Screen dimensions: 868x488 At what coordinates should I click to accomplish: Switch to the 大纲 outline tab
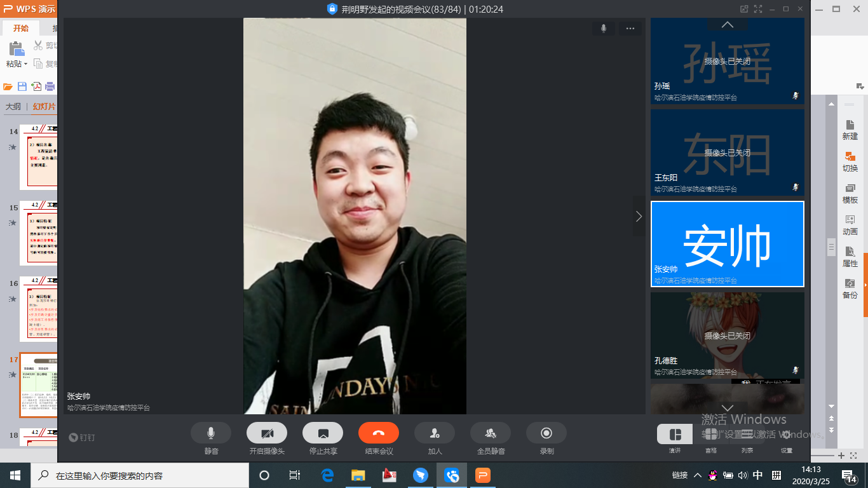pos(13,107)
